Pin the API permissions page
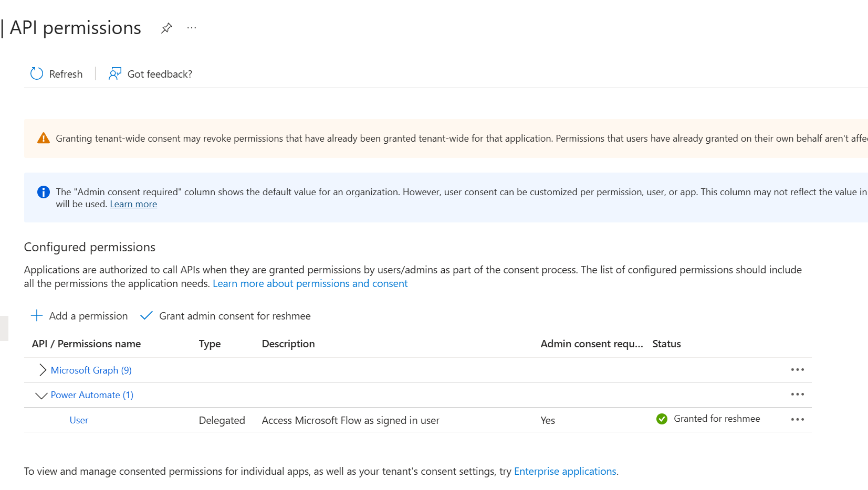Viewport: 868px width, 490px height. 166,28
